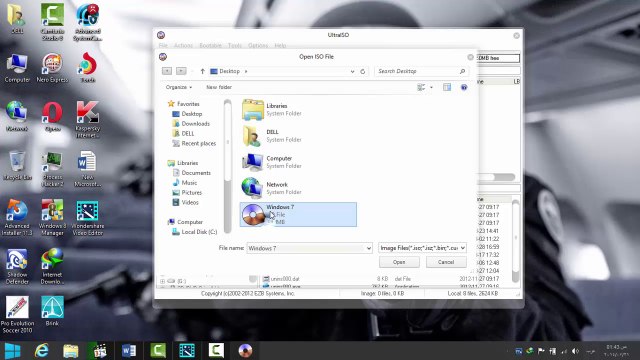
Task: Open the Actions menu in UltraISO
Action: tap(183, 45)
